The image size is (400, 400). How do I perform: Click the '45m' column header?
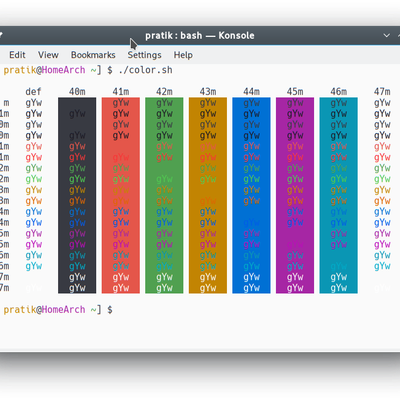coord(295,91)
